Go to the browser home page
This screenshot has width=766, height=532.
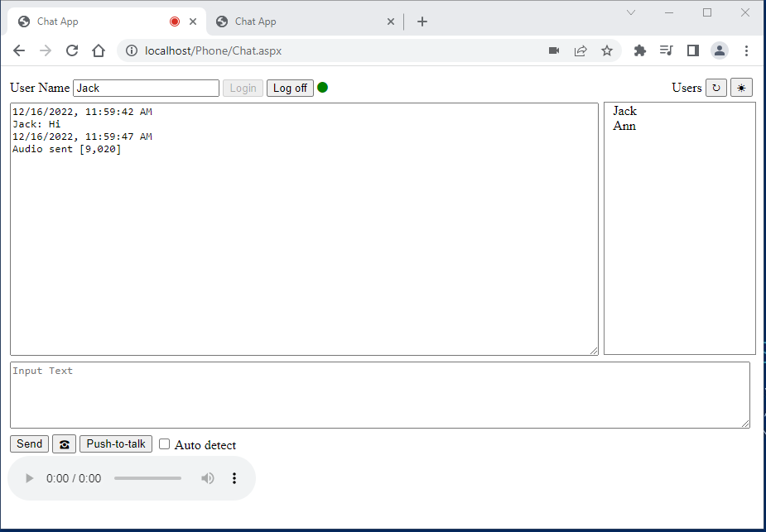tap(99, 50)
